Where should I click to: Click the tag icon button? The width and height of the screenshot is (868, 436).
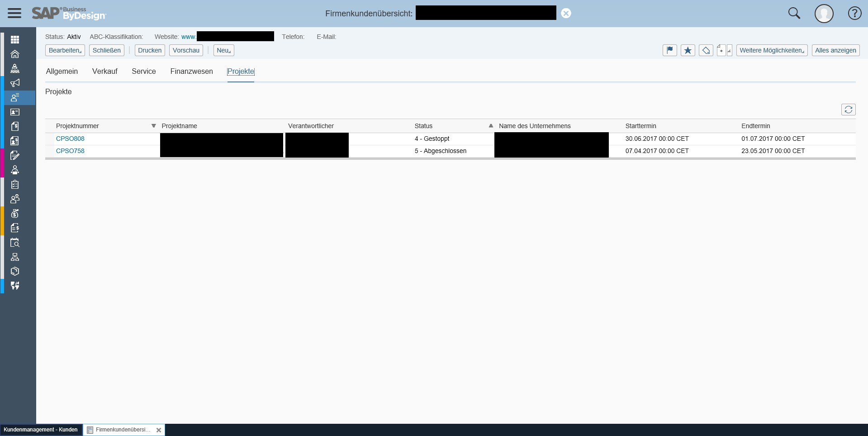(x=706, y=50)
